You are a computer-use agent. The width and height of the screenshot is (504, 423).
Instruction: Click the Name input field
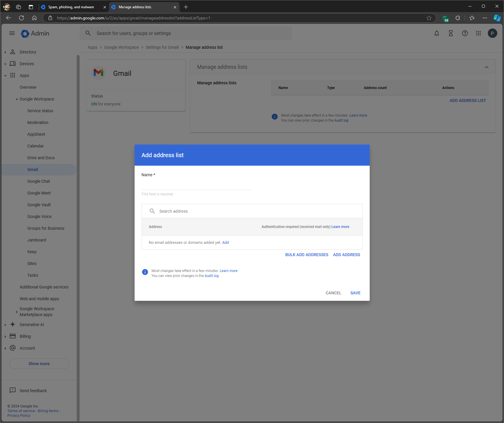(x=197, y=185)
